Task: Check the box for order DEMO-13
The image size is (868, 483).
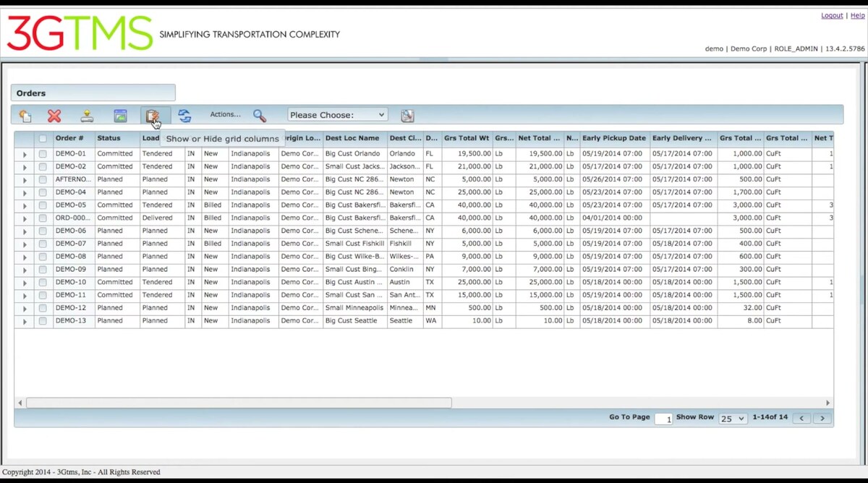Action: [x=43, y=321]
